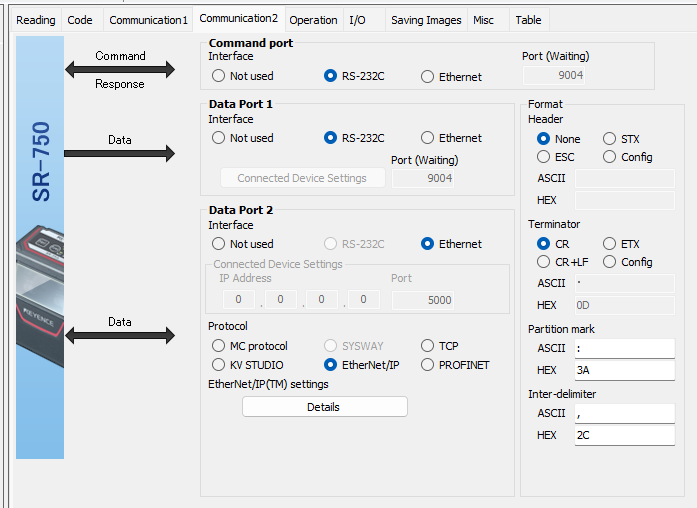Choose Ethernet for Data Port 1
Viewport: 697px width, 508px height.
451,138
